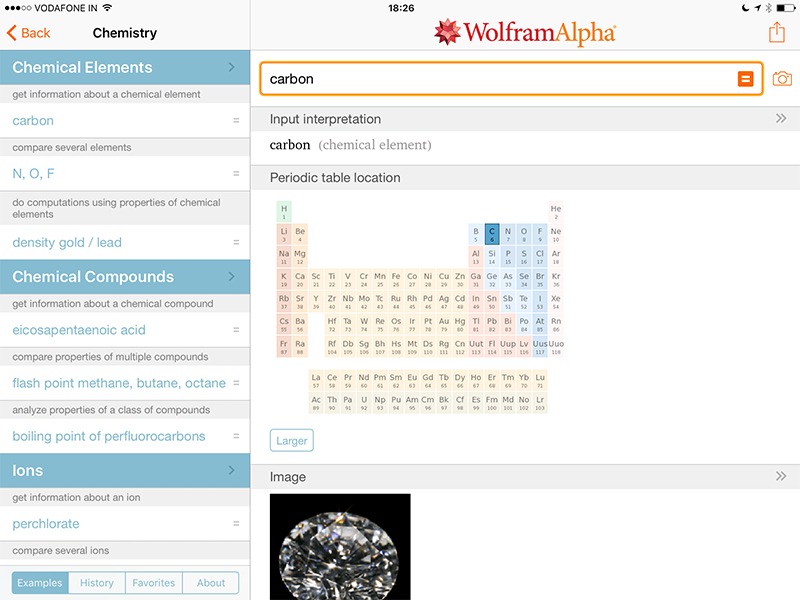Viewport: 800px width, 600px height.
Task: Go back using the Back button
Action: [x=29, y=33]
